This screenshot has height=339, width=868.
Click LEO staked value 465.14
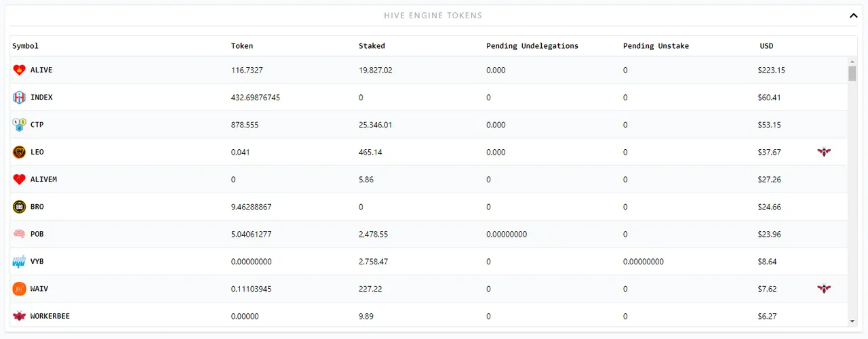pyautogui.click(x=370, y=152)
